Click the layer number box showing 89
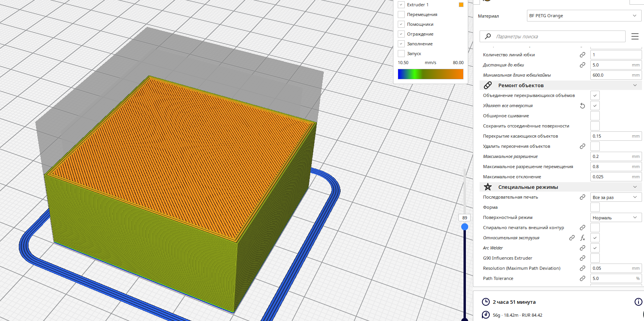The image size is (644, 321). (x=465, y=218)
